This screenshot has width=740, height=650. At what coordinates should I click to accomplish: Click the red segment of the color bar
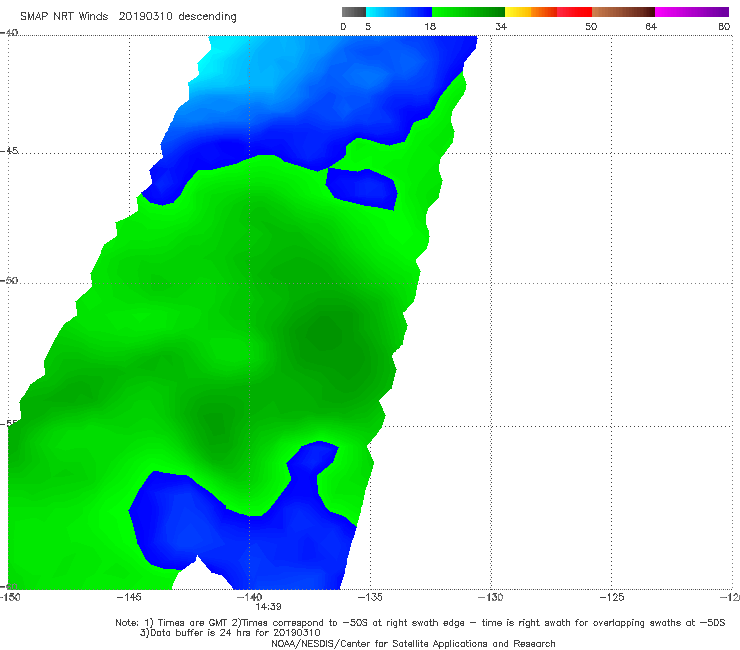574,12
